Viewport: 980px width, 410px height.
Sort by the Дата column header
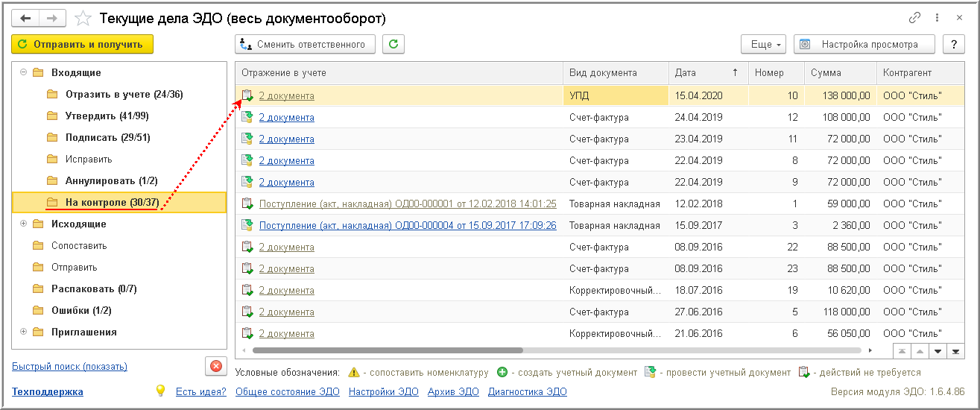click(x=686, y=73)
